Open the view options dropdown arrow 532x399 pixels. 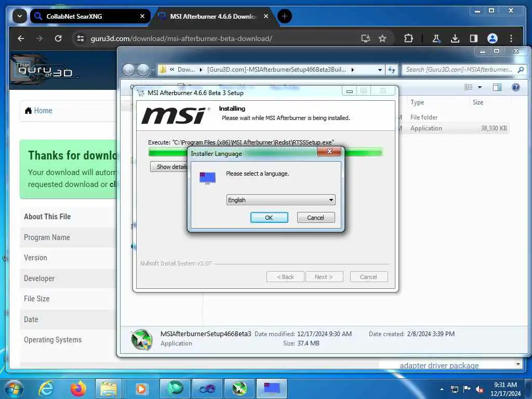(x=480, y=87)
